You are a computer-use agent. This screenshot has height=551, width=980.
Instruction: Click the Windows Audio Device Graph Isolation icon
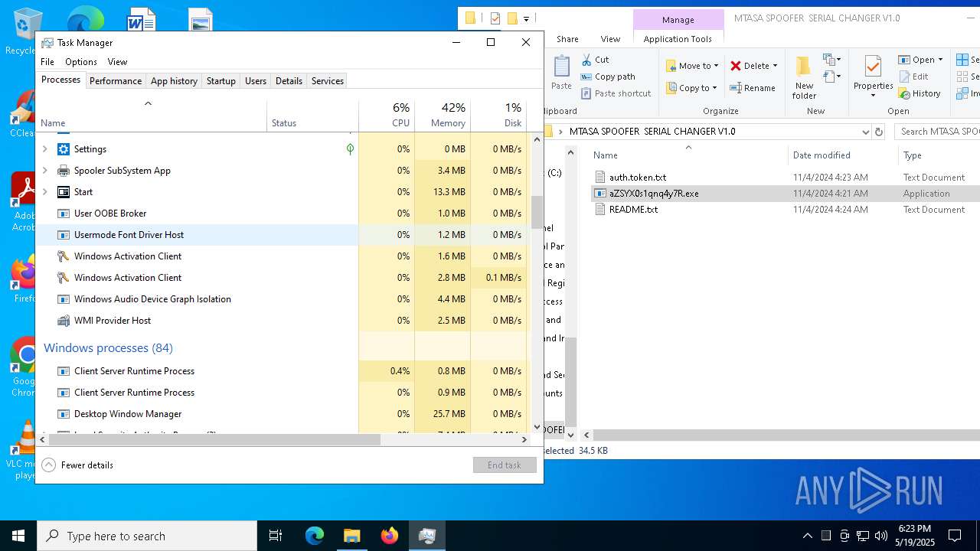[64, 299]
